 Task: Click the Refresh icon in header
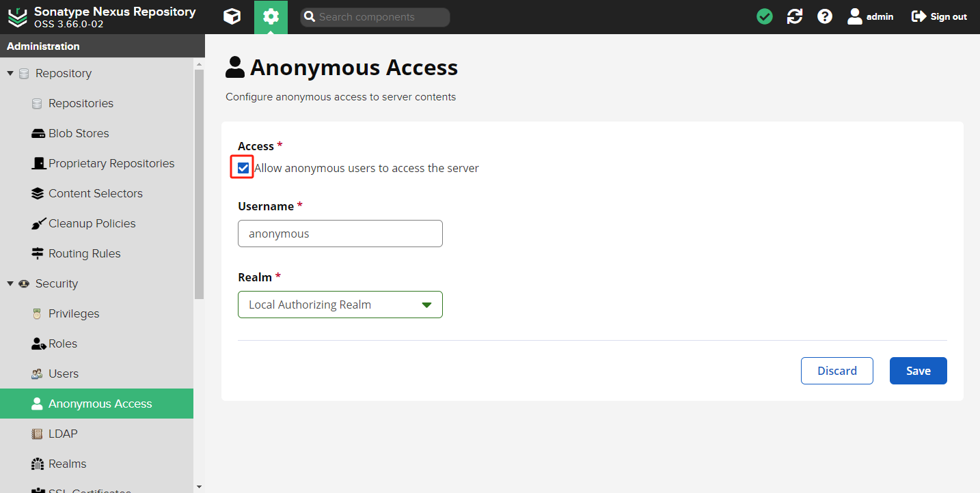click(x=795, y=16)
